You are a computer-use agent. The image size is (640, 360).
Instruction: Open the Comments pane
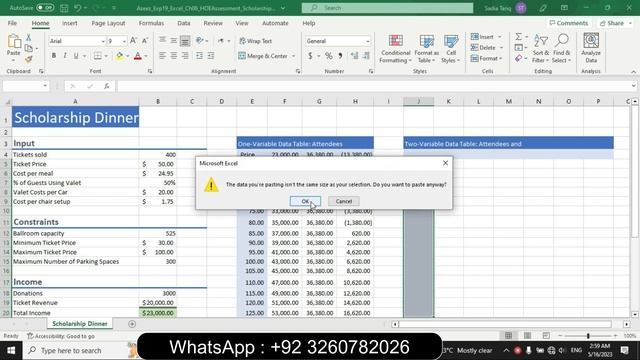point(569,23)
